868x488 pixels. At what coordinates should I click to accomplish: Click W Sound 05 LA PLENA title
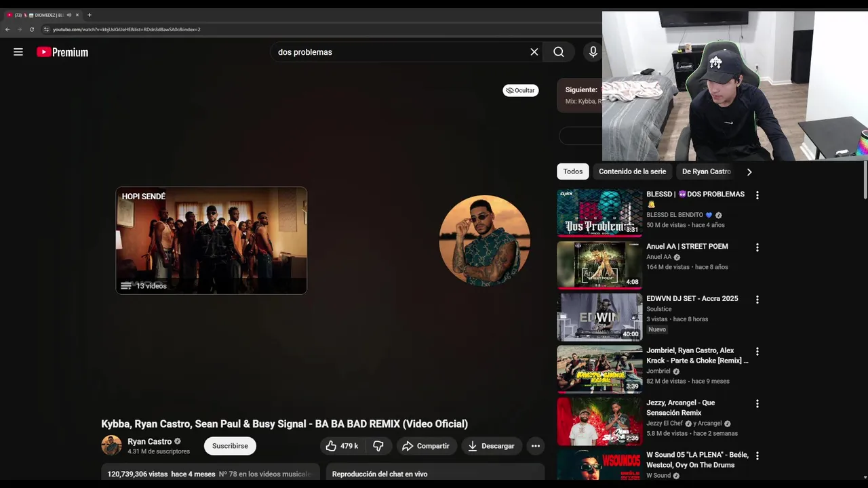pyautogui.click(x=697, y=460)
